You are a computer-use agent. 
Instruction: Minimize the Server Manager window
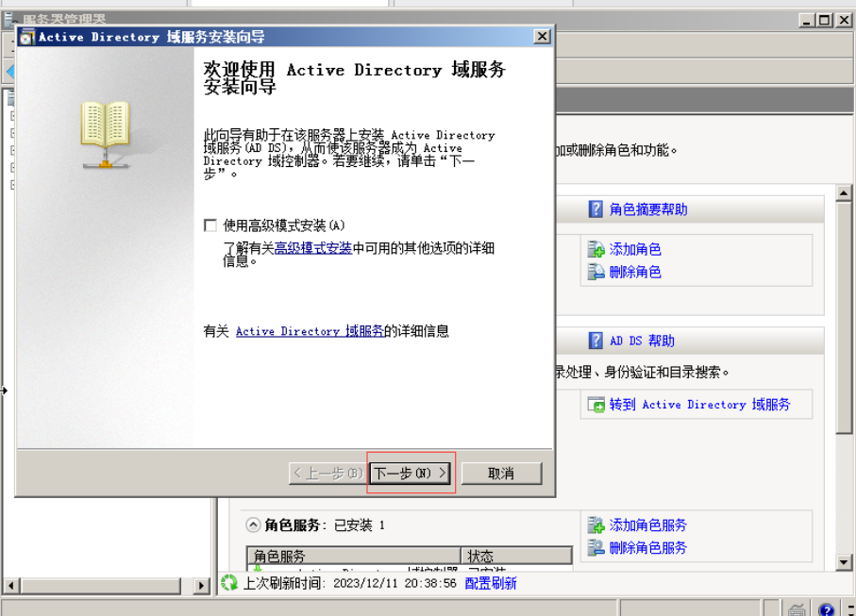[808, 20]
